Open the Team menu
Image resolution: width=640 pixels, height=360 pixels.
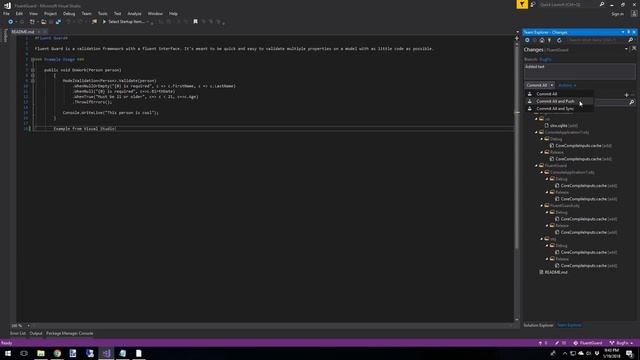(x=86, y=13)
